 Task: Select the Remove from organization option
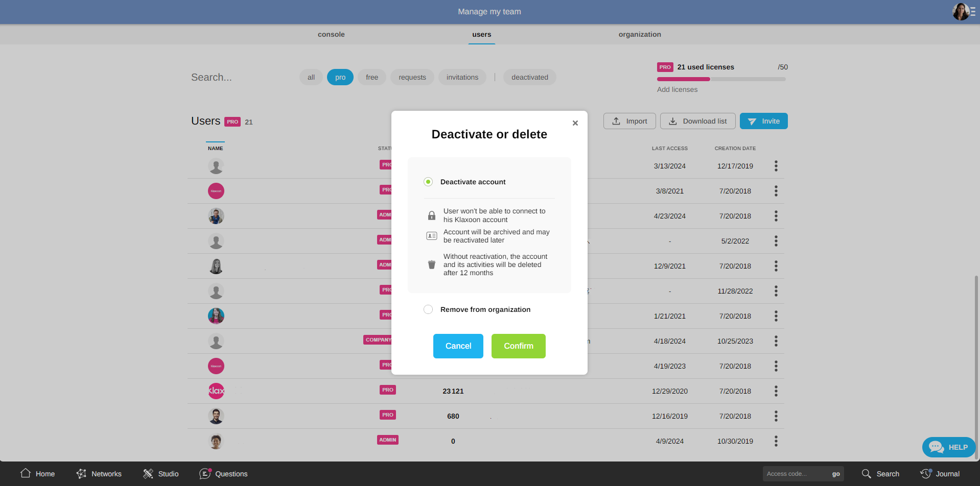[x=428, y=309]
